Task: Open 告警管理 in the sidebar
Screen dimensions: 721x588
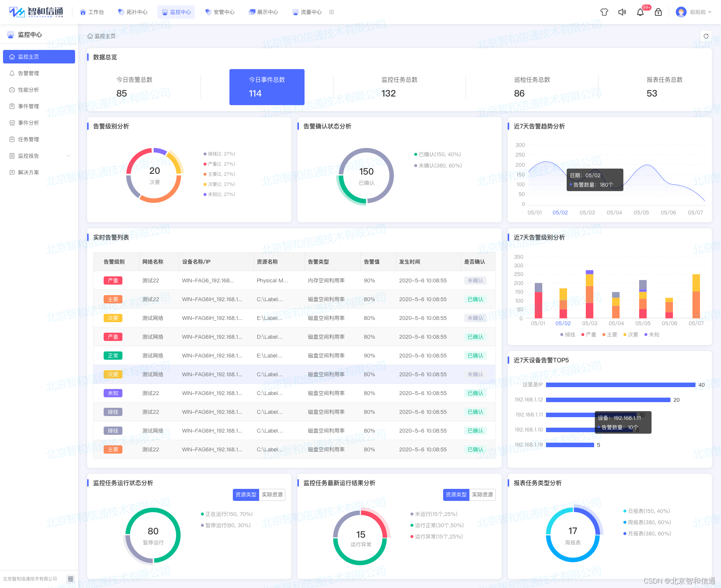Action: point(29,73)
